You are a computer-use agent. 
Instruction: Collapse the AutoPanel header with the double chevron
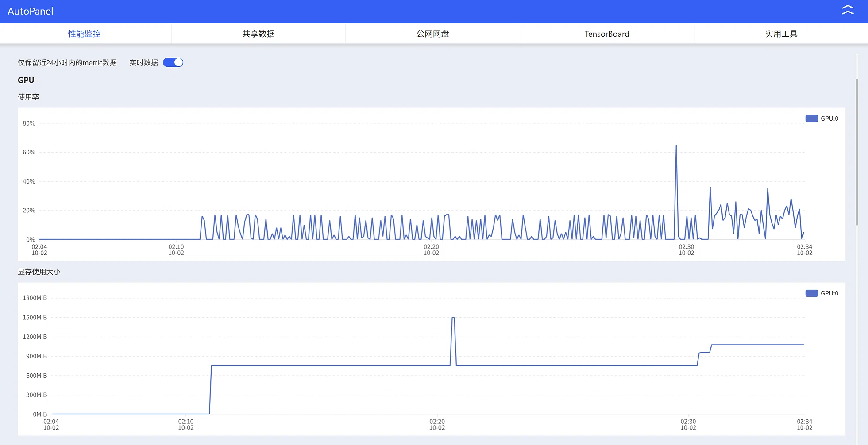(x=847, y=10)
